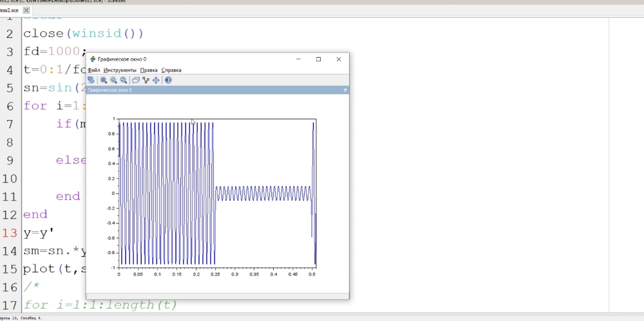Open the Справка menu
Screen dimensions: 644x321
tap(171, 70)
